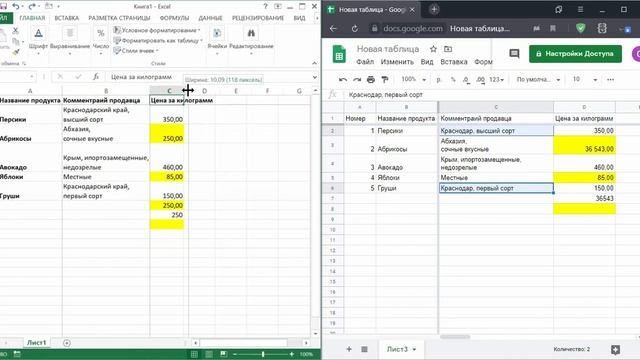Screen dimensions: 640x360
Task: Click the Excel zoom slider
Action: coord(263,354)
